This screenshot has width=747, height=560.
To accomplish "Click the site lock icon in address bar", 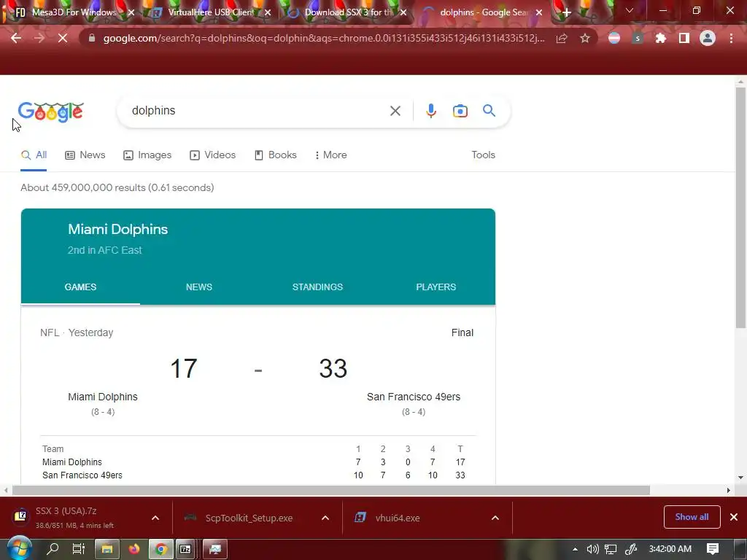I will (92, 38).
